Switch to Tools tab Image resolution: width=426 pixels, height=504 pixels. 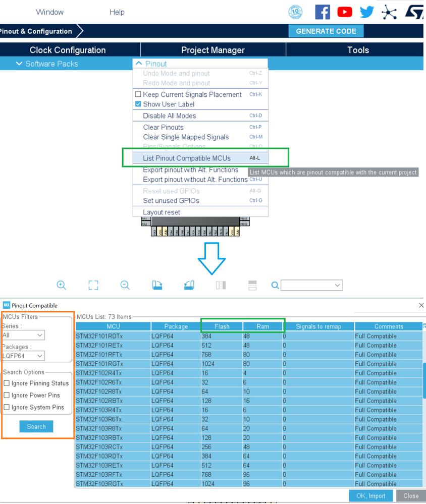point(358,50)
